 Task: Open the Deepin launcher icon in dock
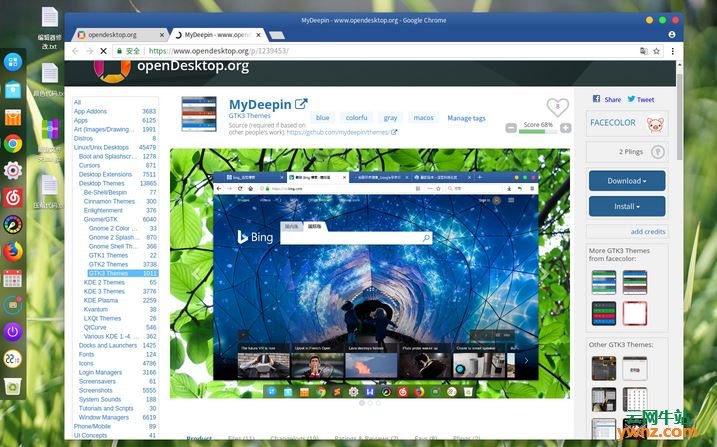pos(13,62)
